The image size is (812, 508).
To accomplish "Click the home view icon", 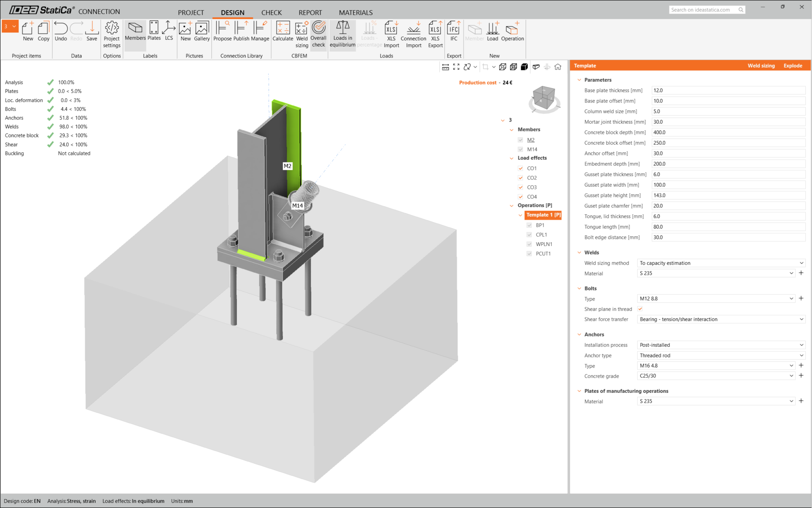I will [558, 67].
